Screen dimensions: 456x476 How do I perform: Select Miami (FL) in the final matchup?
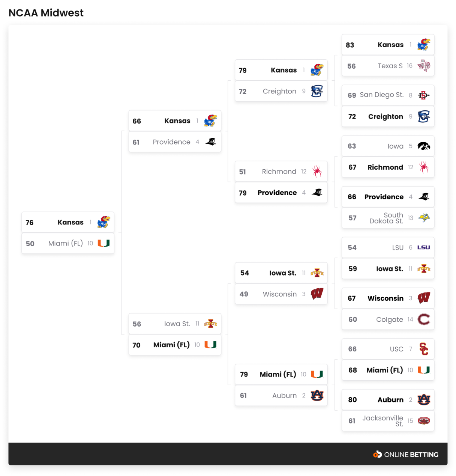point(66,243)
